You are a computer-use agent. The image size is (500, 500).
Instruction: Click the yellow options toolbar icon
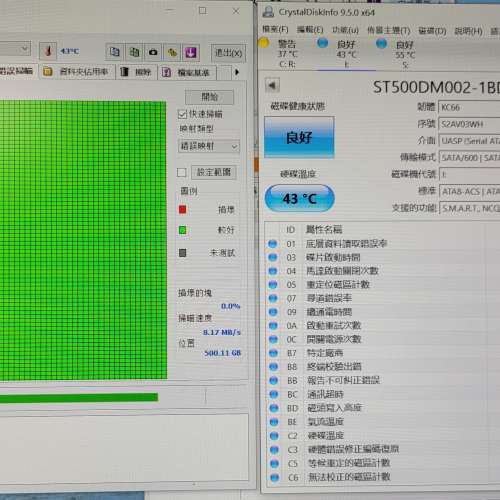tap(172, 52)
